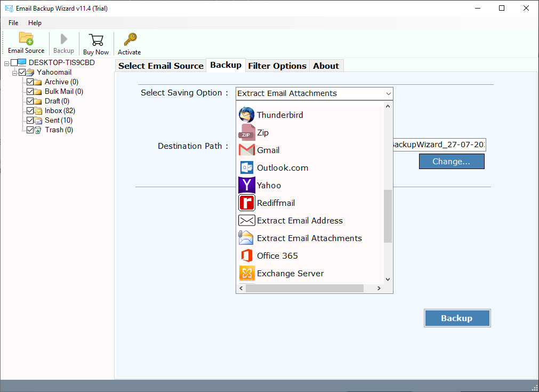Choose Office 365 option text

[277, 256]
